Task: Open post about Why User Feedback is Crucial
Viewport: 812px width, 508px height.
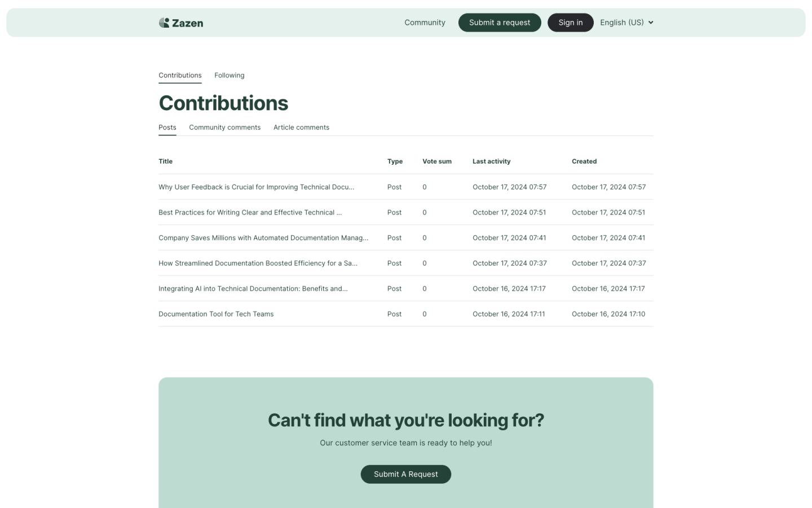Action: tap(256, 187)
